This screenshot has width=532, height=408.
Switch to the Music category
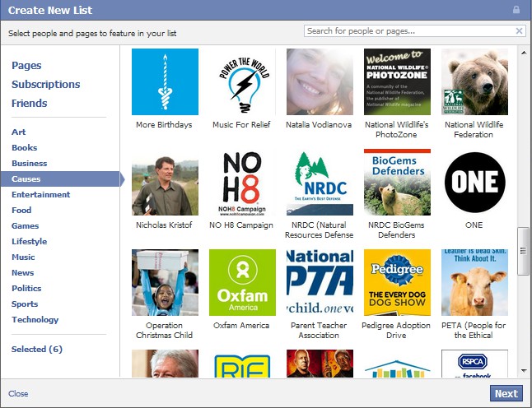[x=23, y=257]
